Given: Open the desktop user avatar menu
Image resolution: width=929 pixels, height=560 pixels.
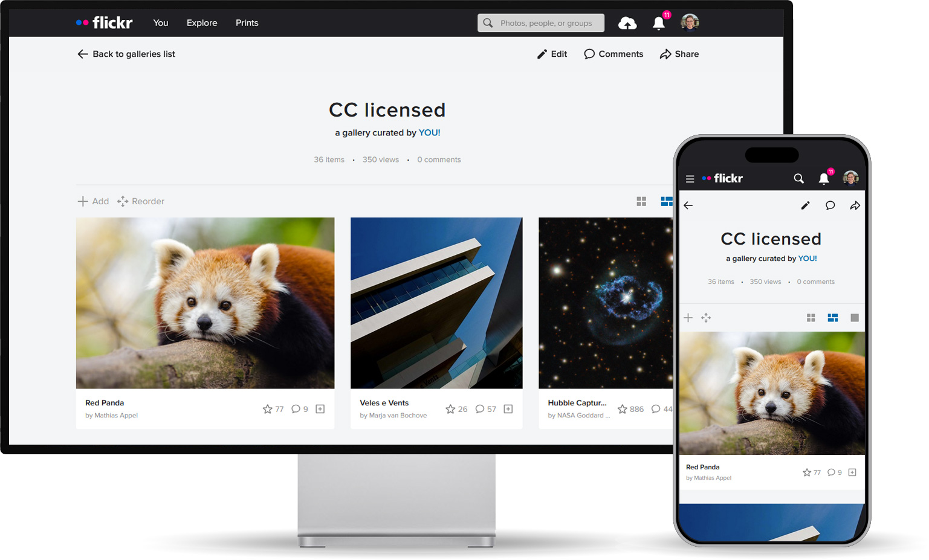Looking at the screenshot, I should 690,23.
